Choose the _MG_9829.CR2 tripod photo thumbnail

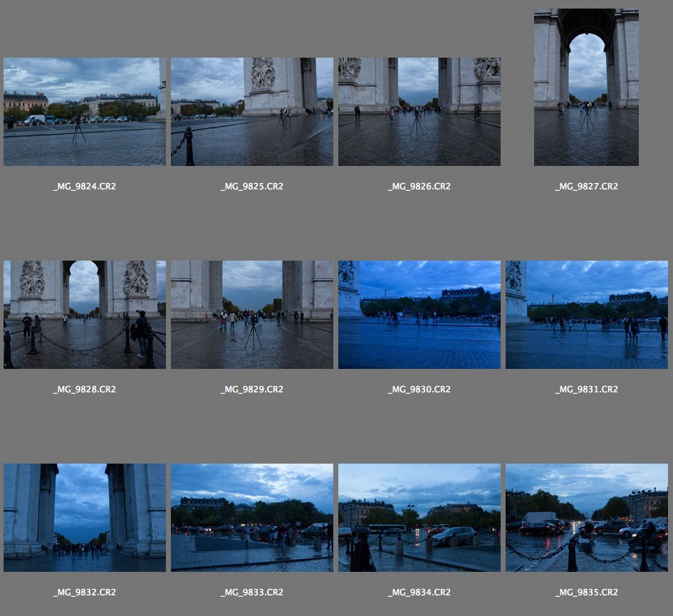pyautogui.click(x=252, y=315)
